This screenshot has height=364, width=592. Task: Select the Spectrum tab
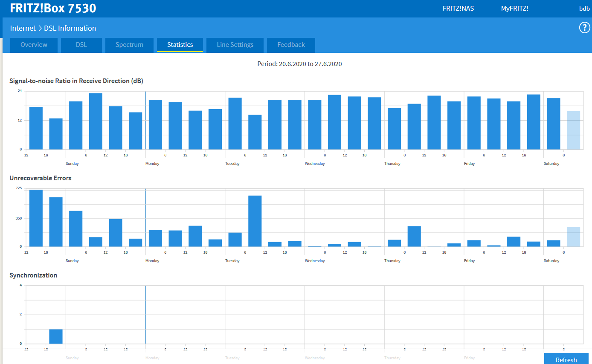click(129, 45)
